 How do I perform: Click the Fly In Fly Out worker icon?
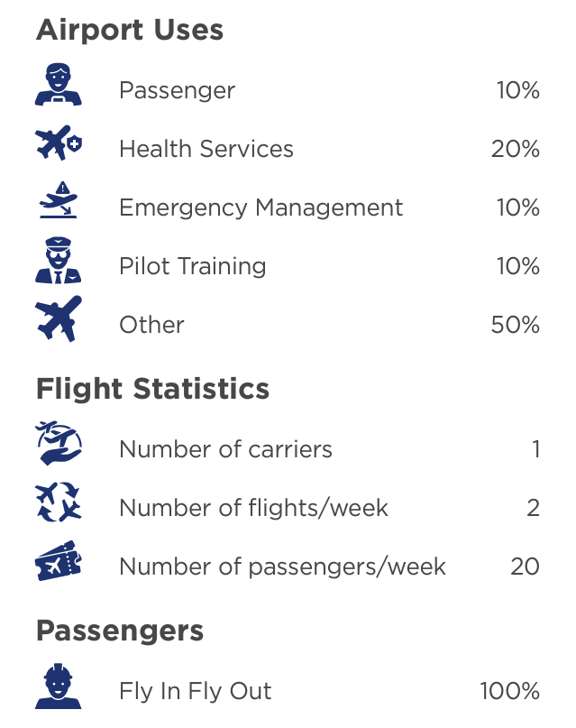(59, 686)
